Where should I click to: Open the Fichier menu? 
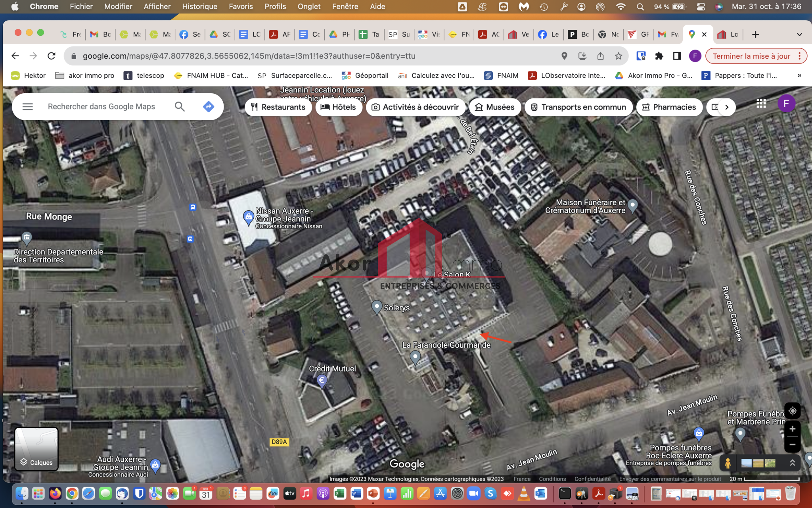pos(81,6)
